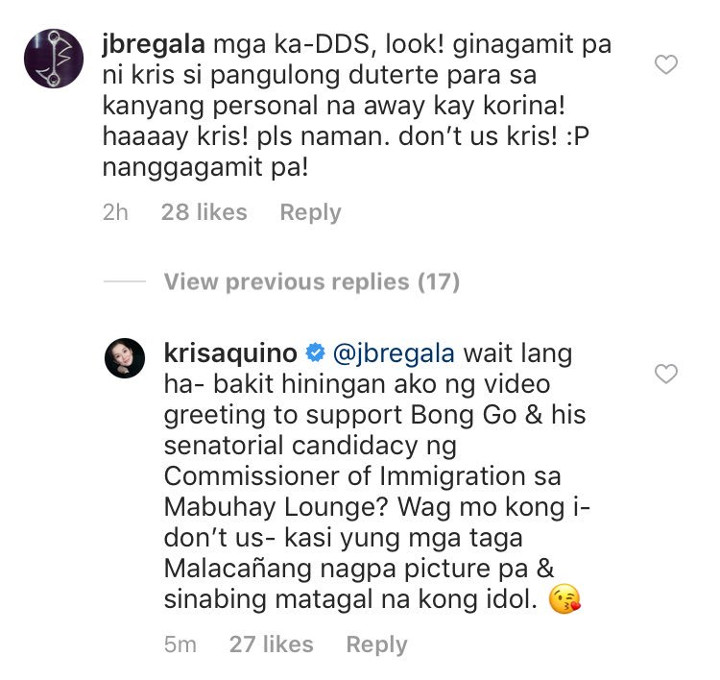Click the jbregala username on the comment
The width and height of the screenshot is (720, 680).
click(153, 45)
